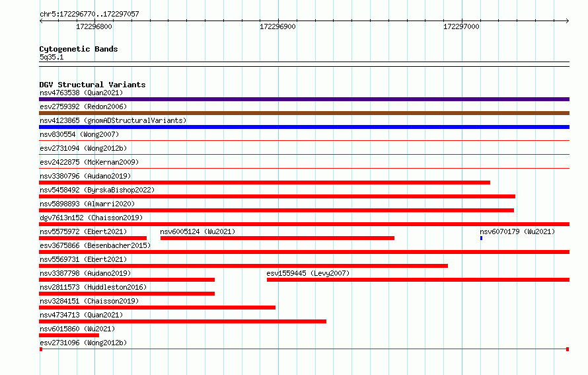Open esv3675866 (Besenbacher2015) variant label
The height and width of the screenshot is (375, 588).
coord(95,245)
